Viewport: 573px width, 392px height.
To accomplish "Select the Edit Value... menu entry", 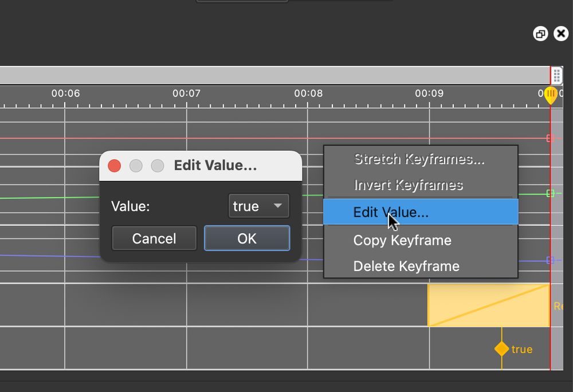I will [391, 212].
